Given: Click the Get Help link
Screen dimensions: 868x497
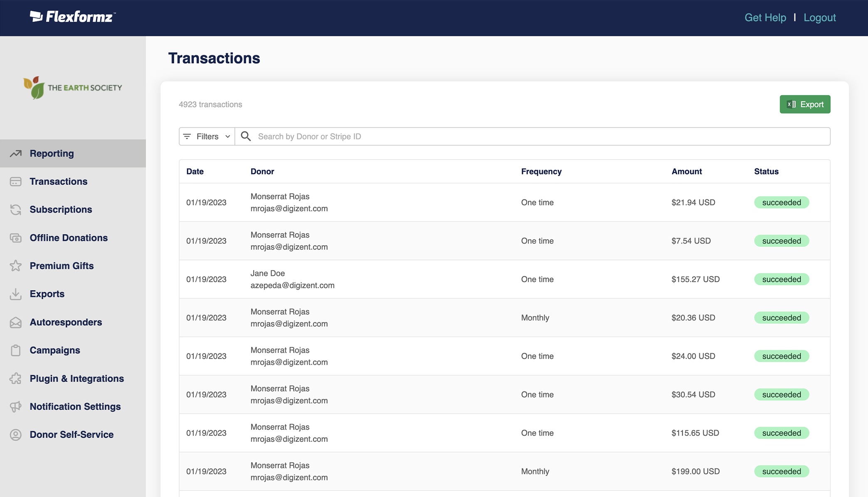Looking at the screenshot, I should pyautogui.click(x=765, y=17).
